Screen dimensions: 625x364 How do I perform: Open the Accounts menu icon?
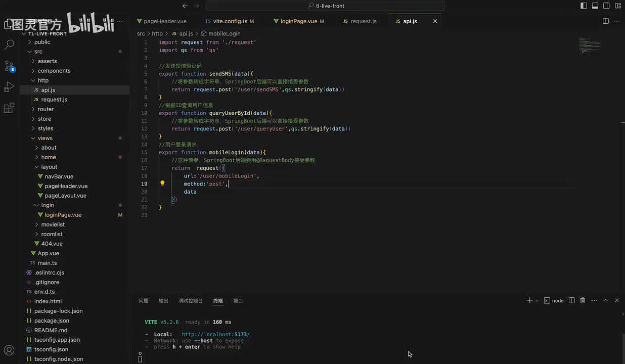(x=9, y=350)
